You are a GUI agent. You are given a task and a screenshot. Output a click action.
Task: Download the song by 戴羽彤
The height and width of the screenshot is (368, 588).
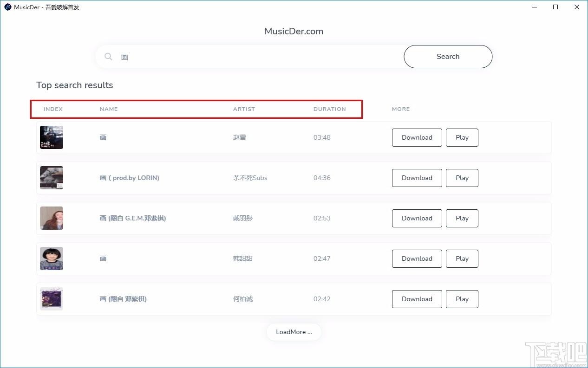click(x=417, y=218)
